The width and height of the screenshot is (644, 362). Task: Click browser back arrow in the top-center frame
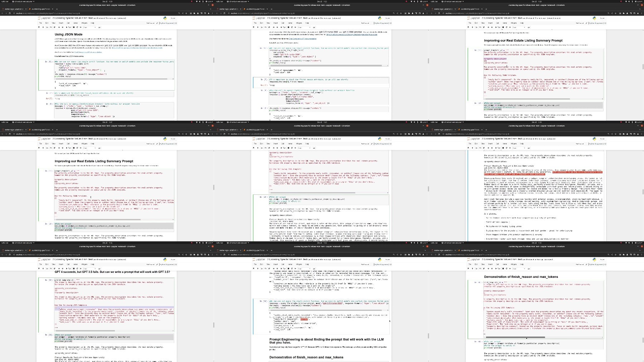[217, 13]
